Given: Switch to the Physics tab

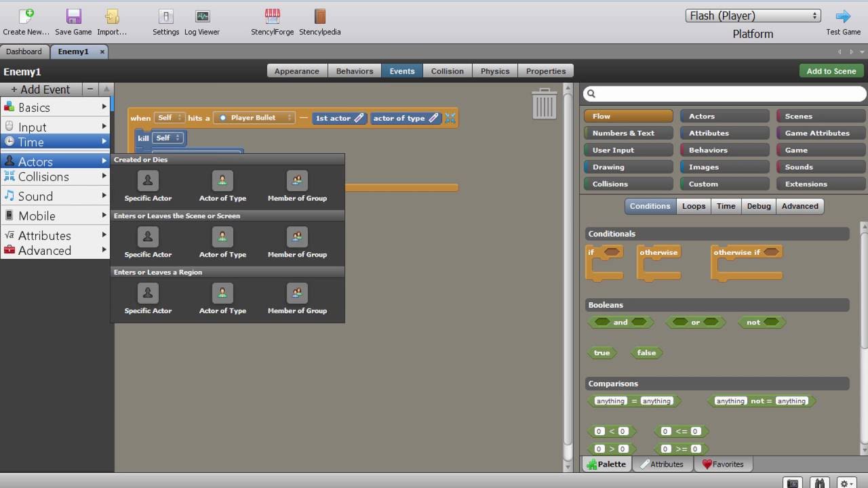Looking at the screenshot, I should click(x=495, y=71).
